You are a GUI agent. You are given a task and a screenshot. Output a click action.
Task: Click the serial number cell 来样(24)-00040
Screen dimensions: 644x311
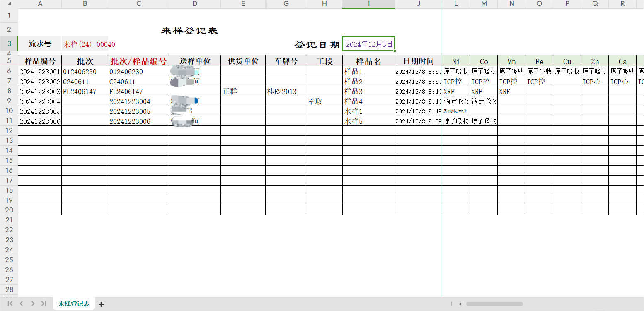click(x=89, y=44)
